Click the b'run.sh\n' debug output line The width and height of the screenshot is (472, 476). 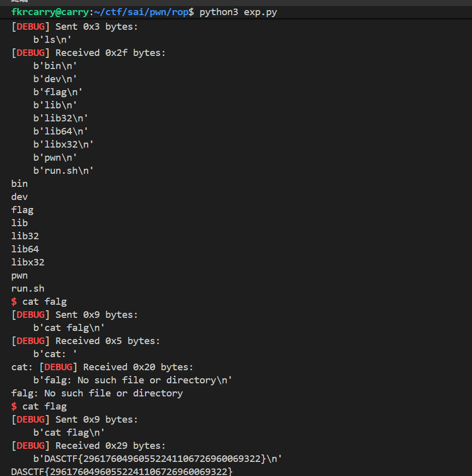tap(63, 170)
